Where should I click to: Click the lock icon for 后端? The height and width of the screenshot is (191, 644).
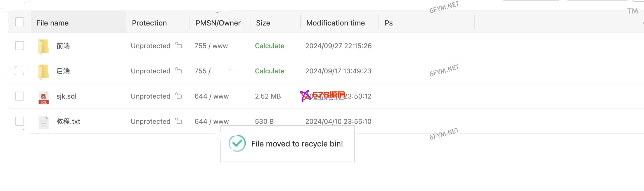[178, 70]
